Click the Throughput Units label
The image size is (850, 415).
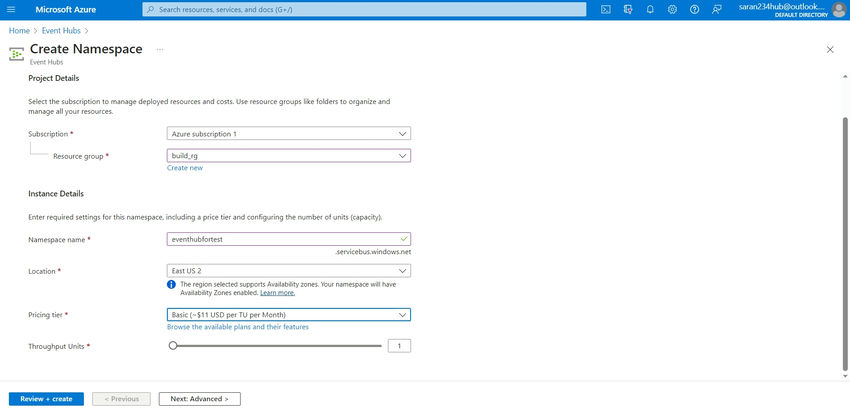(56, 346)
